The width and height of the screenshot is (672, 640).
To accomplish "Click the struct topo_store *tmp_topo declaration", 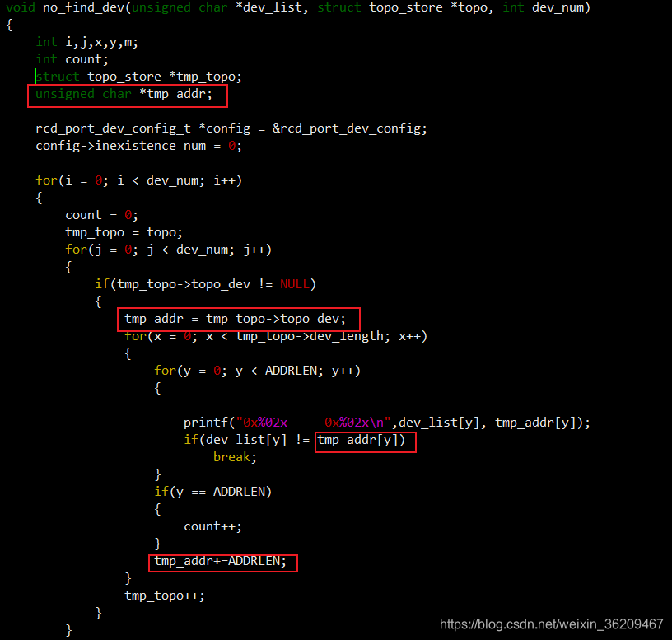I will (139, 77).
